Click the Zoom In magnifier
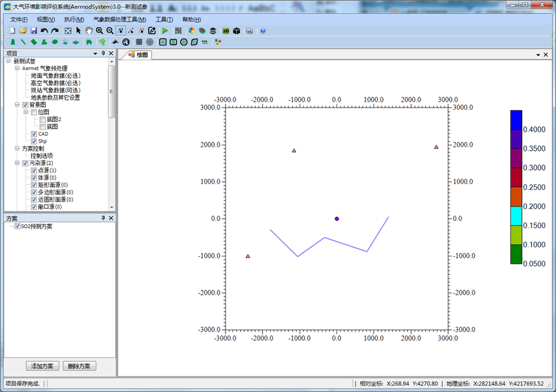This screenshot has width=556, height=392. [99, 30]
